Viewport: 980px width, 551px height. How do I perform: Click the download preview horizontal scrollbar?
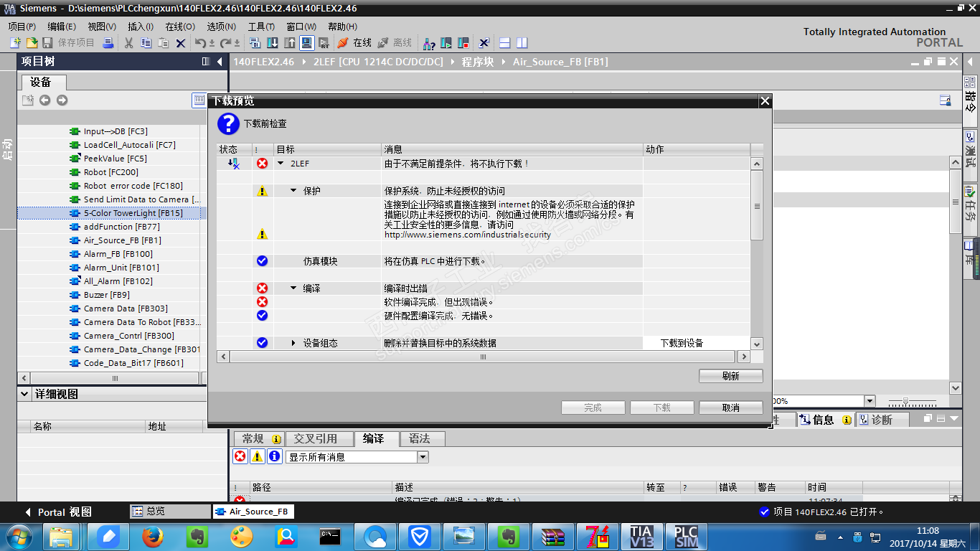pyautogui.click(x=483, y=357)
